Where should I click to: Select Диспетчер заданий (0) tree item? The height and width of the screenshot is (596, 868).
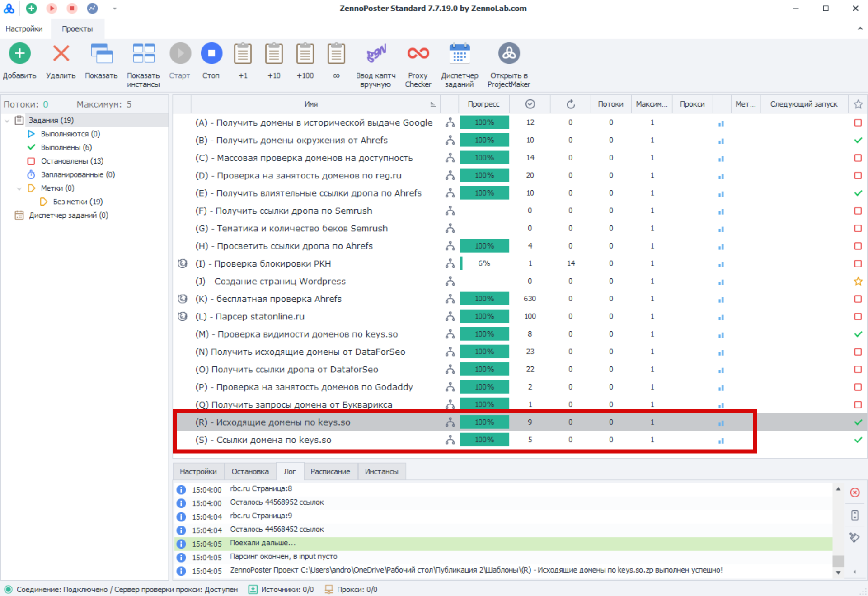(x=69, y=215)
